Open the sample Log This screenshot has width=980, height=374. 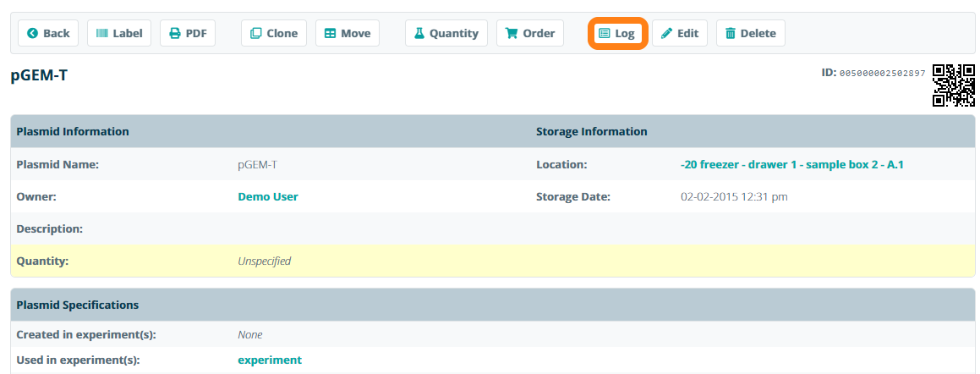tap(616, 33)
